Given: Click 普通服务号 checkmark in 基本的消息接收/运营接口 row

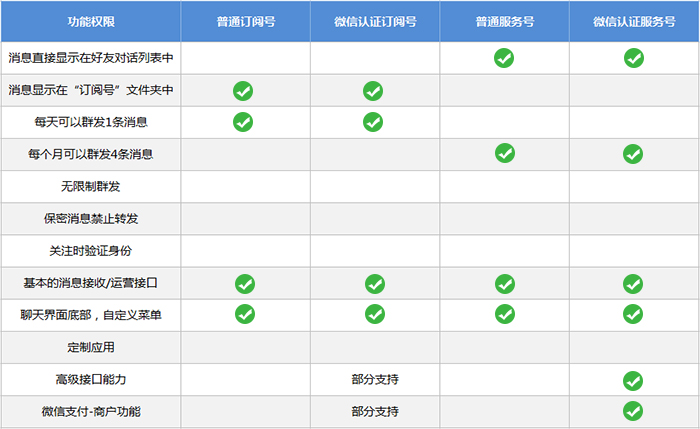Looking at the screenshot, I should point(505,284).
